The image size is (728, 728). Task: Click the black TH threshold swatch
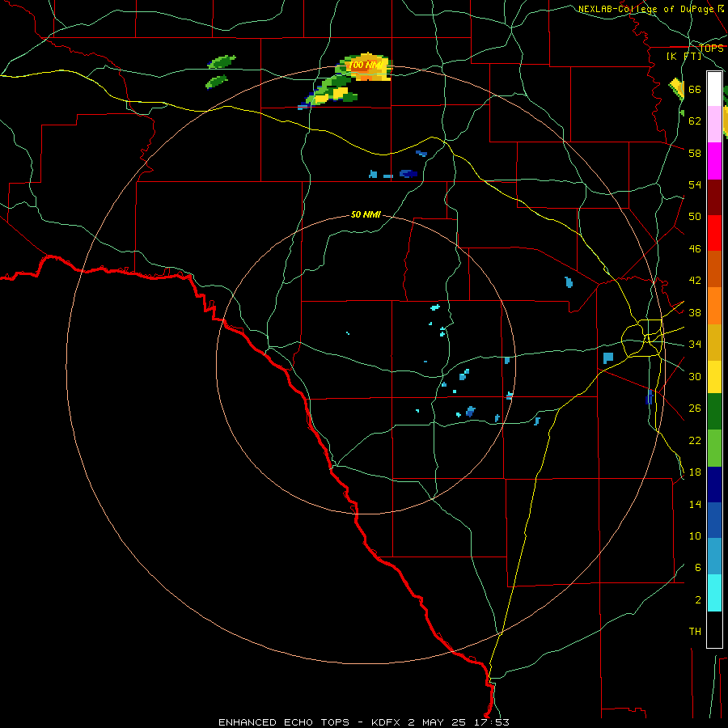pos(714,629)
